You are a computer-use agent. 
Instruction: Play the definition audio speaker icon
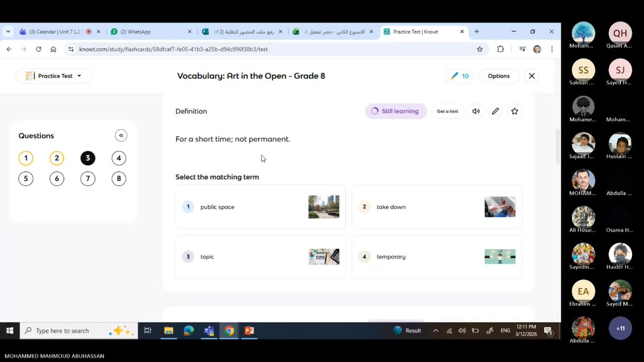(475, 111)
